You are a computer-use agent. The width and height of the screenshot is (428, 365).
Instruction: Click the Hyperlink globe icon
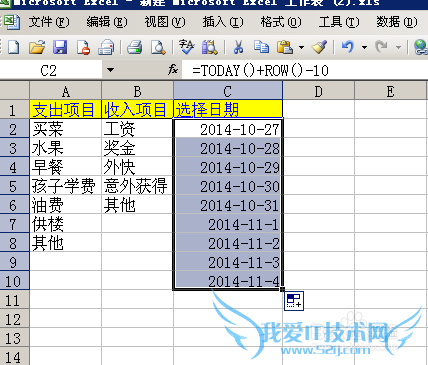[x=421, y=47]
